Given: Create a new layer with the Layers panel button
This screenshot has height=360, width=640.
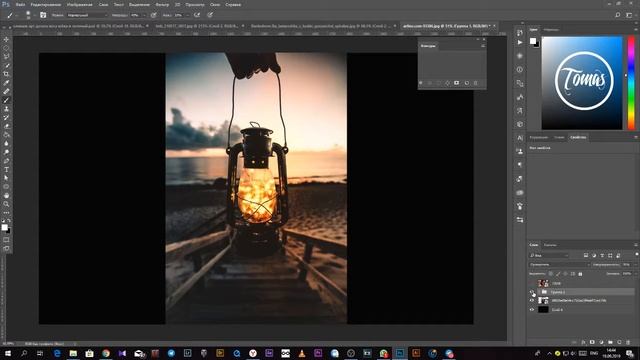Looking at the screenshot, I should [x=619, y=342].
